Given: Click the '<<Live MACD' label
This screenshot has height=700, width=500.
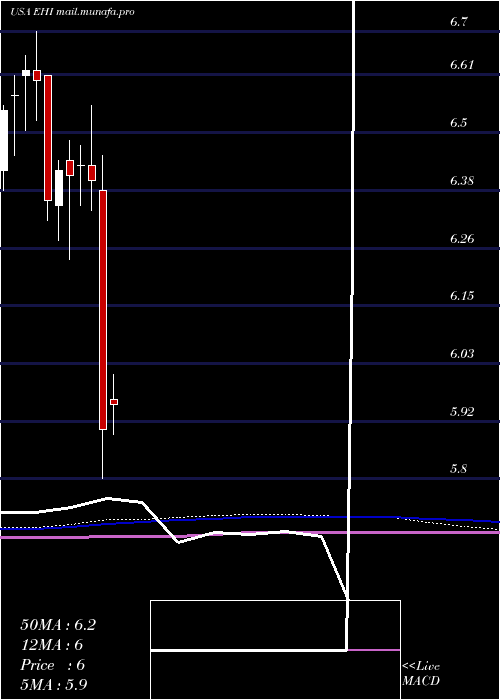Looking at the screenshot, I should (421, 674).
